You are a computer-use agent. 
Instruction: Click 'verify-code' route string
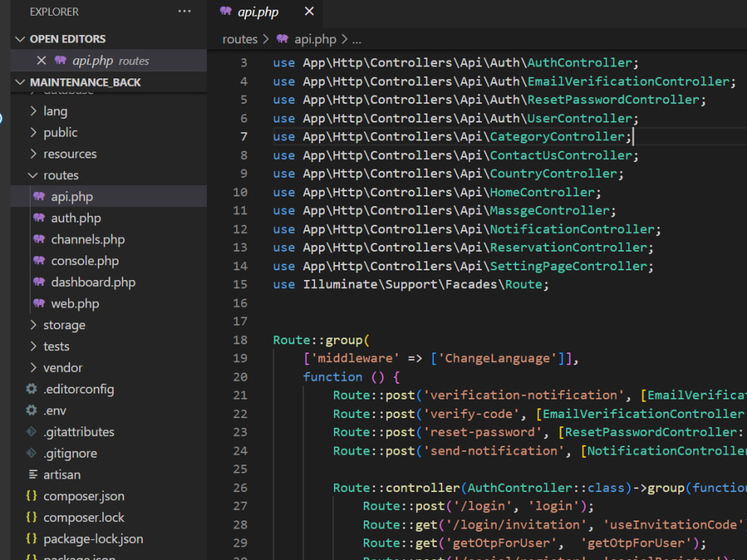471,414
